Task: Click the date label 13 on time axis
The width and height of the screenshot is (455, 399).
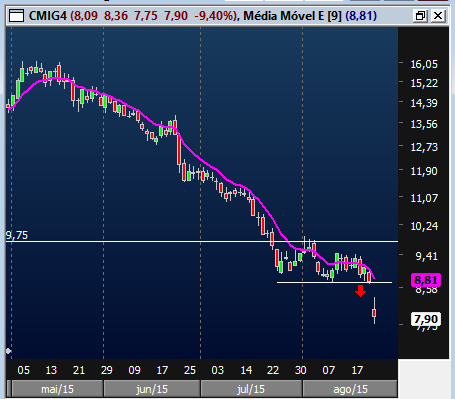Action: [x=51, y=370]
